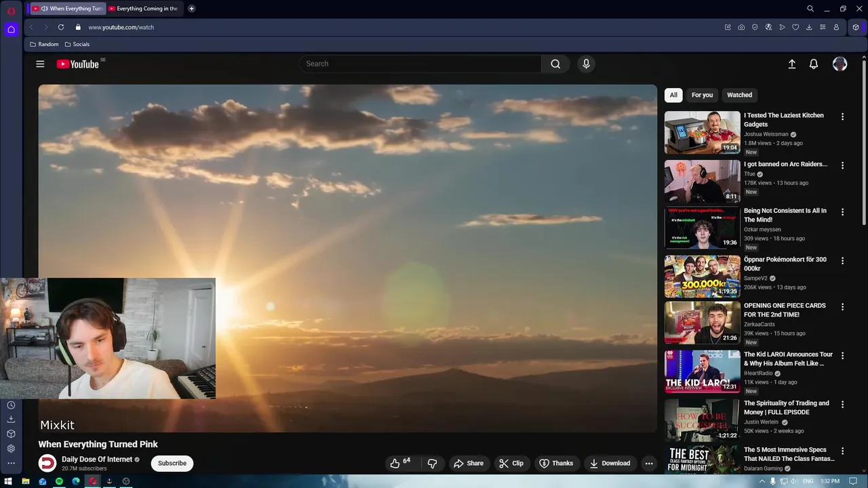
Task: Open Opera snapshot camera tool
Action: point(741,27)
